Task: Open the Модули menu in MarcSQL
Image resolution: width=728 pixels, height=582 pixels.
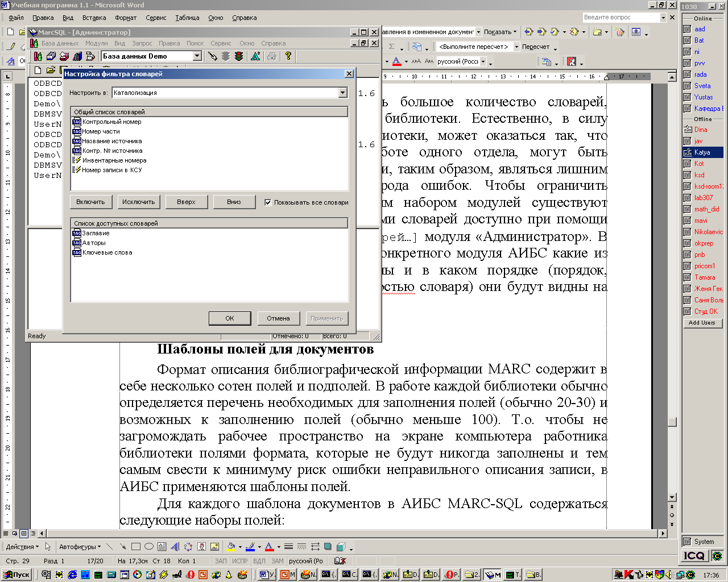Action: [96, 43]
